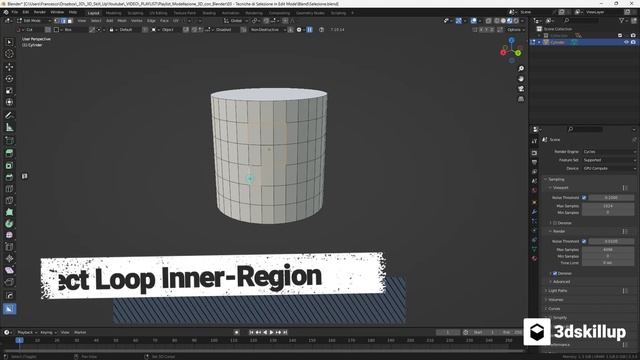Viewport: 640px width, 360px height.
Task: Click the viewport Max Samples 1024 field
Action: [608, 206]
